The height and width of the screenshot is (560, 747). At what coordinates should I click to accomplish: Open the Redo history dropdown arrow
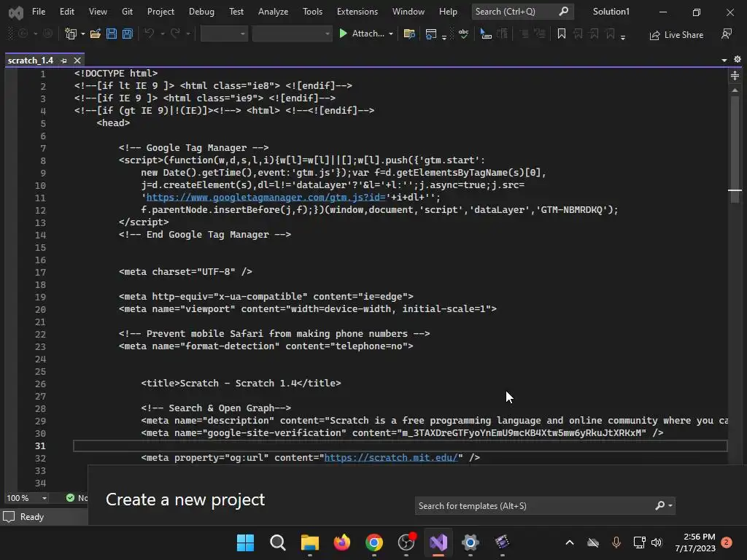click(x=187, y=34)
